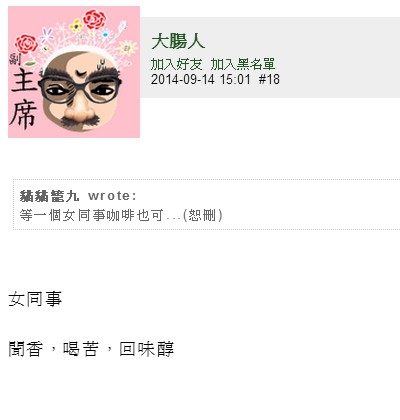Click the quoted text 等一個女同事咖啡也可
The height and width of the screenshot is (420, 400).
click(x=92, y=215)
